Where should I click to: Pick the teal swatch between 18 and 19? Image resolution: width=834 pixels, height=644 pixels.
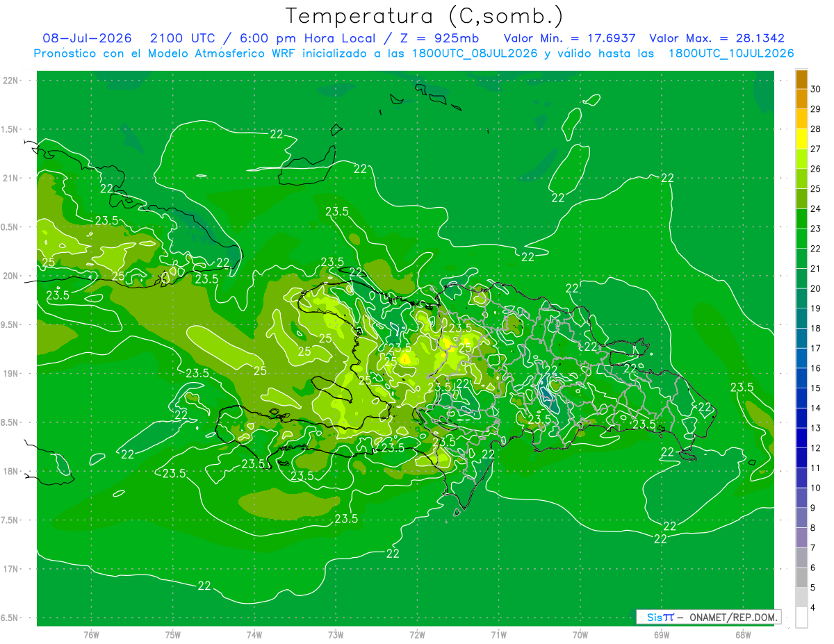[801, 319]
